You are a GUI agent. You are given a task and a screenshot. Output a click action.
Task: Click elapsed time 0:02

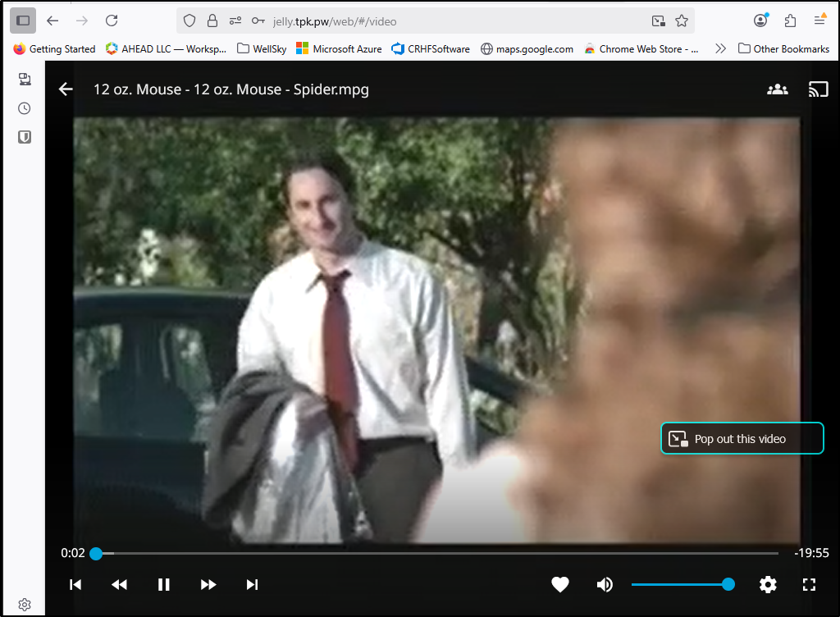[73, 553]
